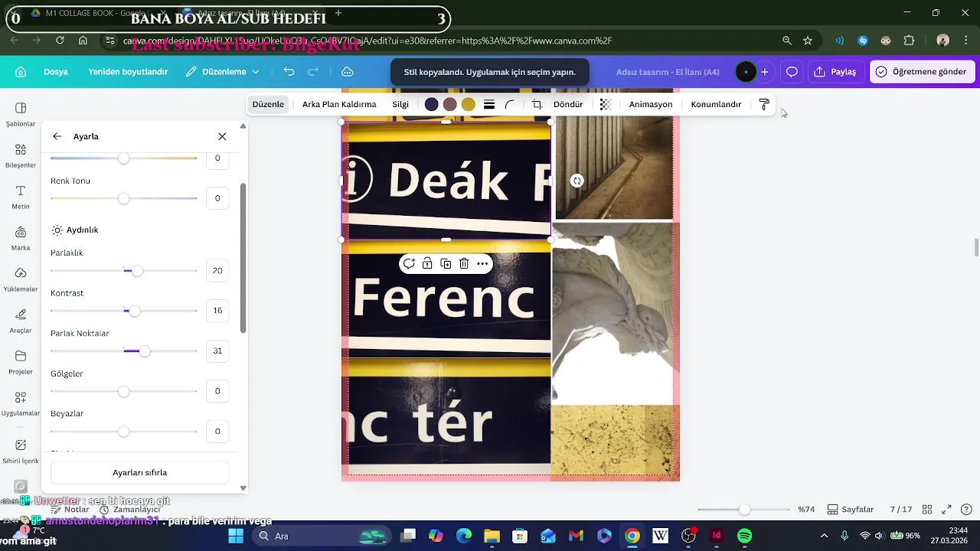Viewport: 980px width, 551px height.
Task: Select the Düzenle toolbar tab
Action: [268, 105]
